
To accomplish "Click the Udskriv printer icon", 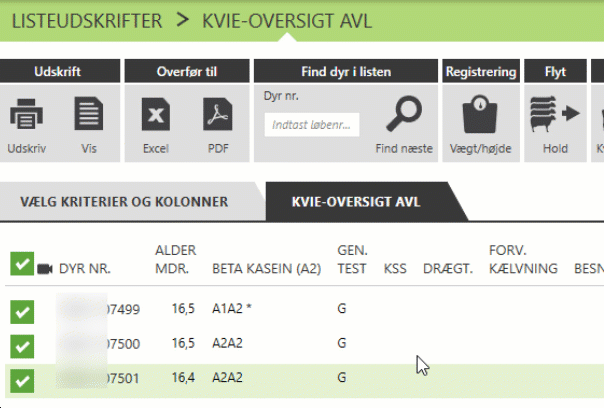I will tap(28, 116).
